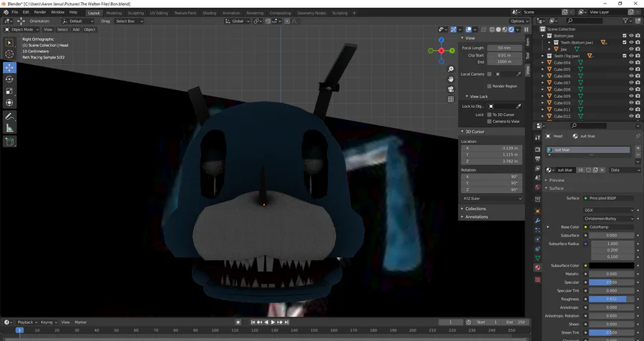Click the Principled BSDF surface button
The image size is (644, 341).
[x=609, y=198]
